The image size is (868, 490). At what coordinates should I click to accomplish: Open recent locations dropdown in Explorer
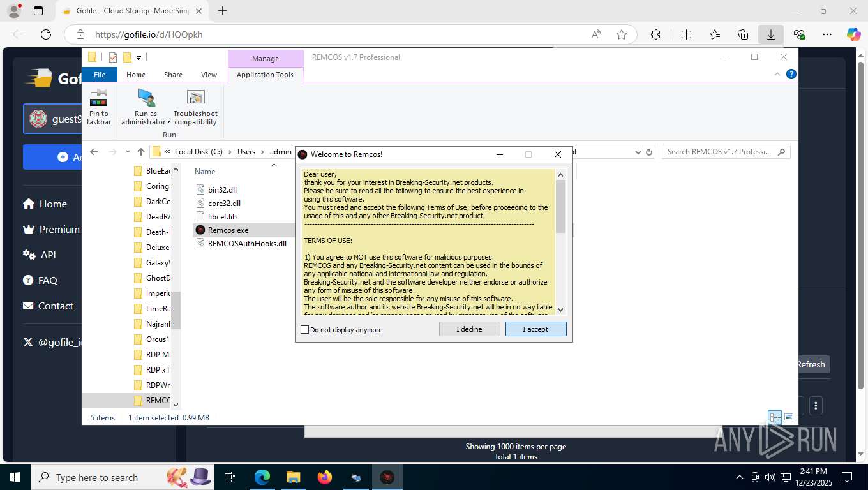pyautogui.click(x=128, y=152)
